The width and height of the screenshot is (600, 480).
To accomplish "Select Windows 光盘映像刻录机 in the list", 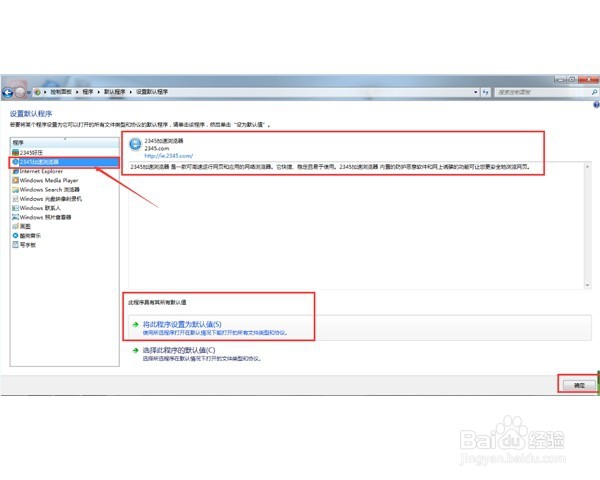I will pyautogui.click(x=65, y=199).
